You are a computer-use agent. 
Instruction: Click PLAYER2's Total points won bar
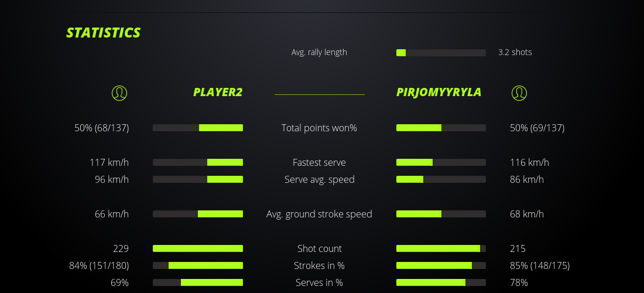click(x=198, y=128)
